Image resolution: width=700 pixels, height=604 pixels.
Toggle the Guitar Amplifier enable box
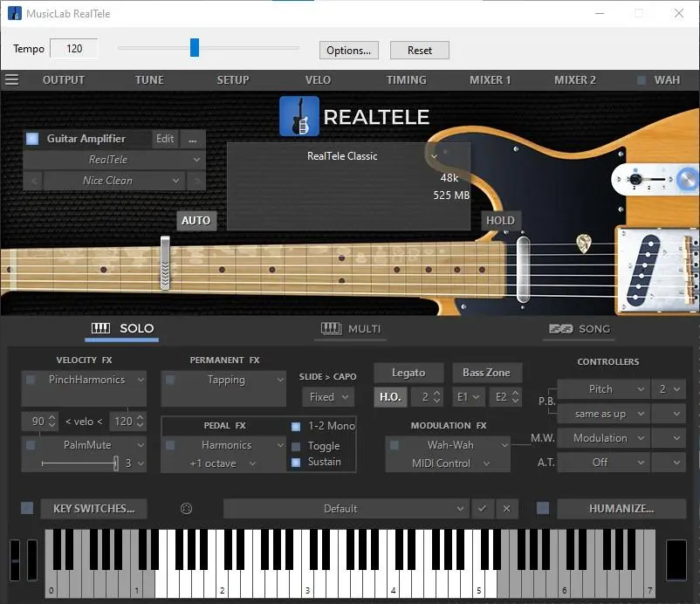tap(32, 139)
